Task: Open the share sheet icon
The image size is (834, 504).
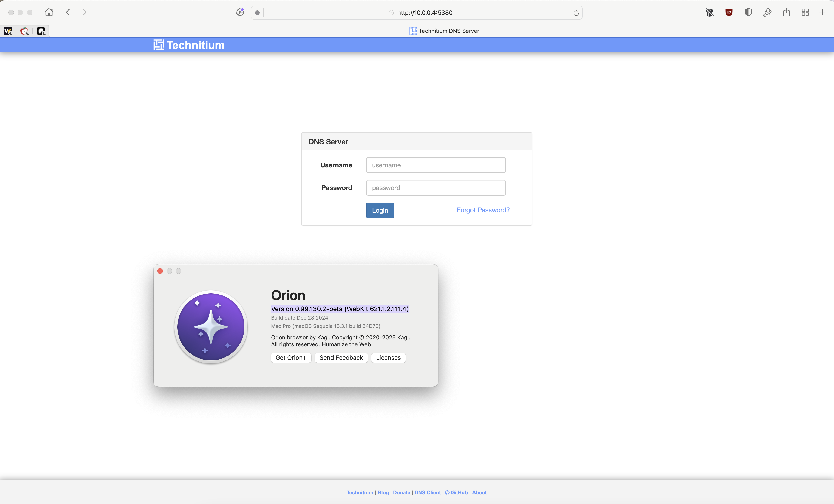Action: tap(786, 12)
